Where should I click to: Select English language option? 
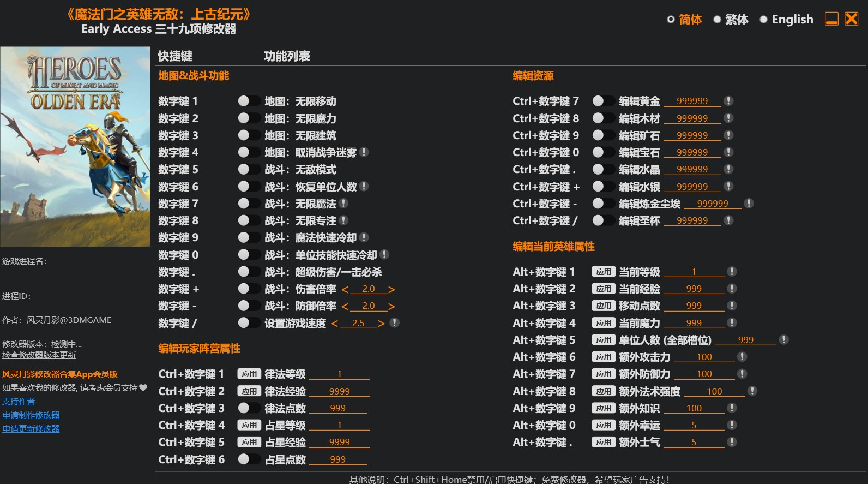pyautogui.click(x=787, y=20)
